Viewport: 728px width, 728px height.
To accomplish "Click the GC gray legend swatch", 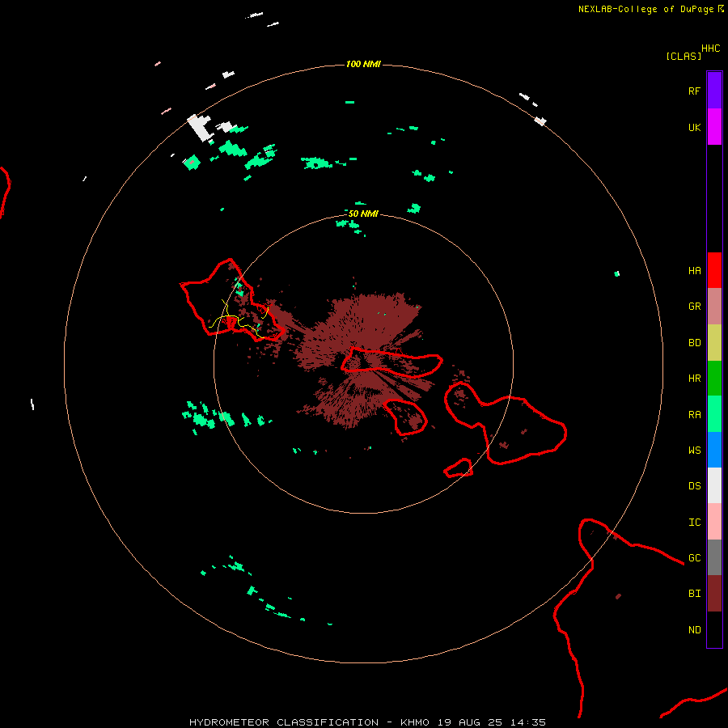I will tap(714, 557).
